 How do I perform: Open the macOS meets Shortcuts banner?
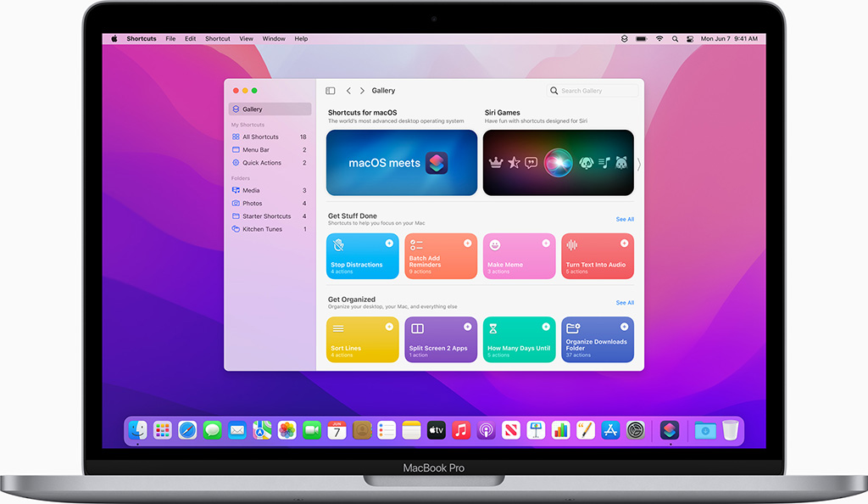point(401,163)
